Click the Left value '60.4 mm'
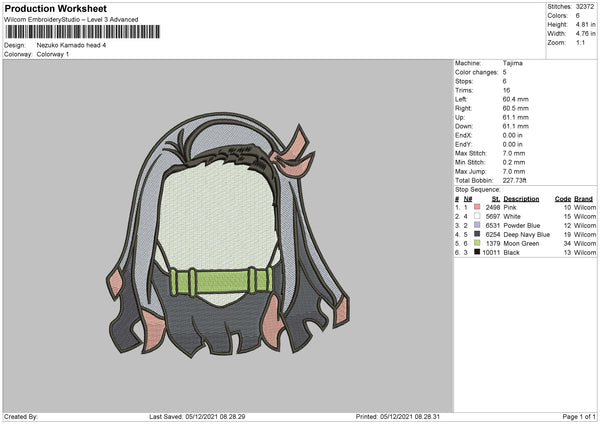The height and width of the screenshot is (424, 600). pos(515,99)
